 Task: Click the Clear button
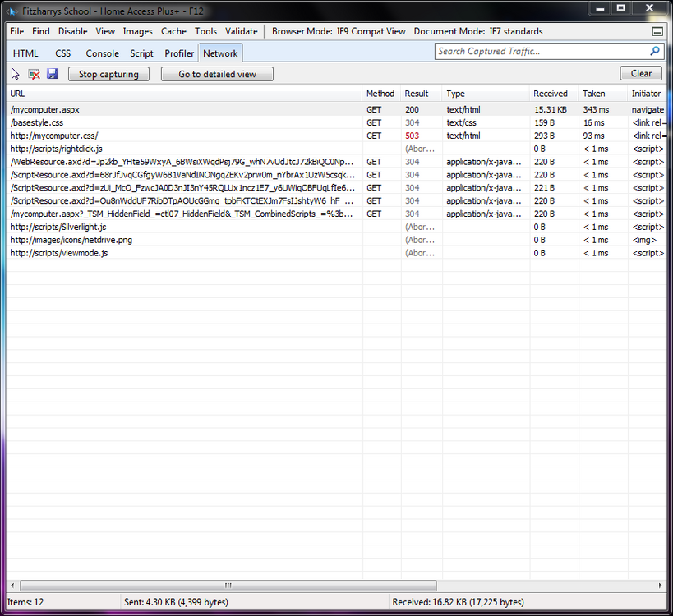[641, 73]
